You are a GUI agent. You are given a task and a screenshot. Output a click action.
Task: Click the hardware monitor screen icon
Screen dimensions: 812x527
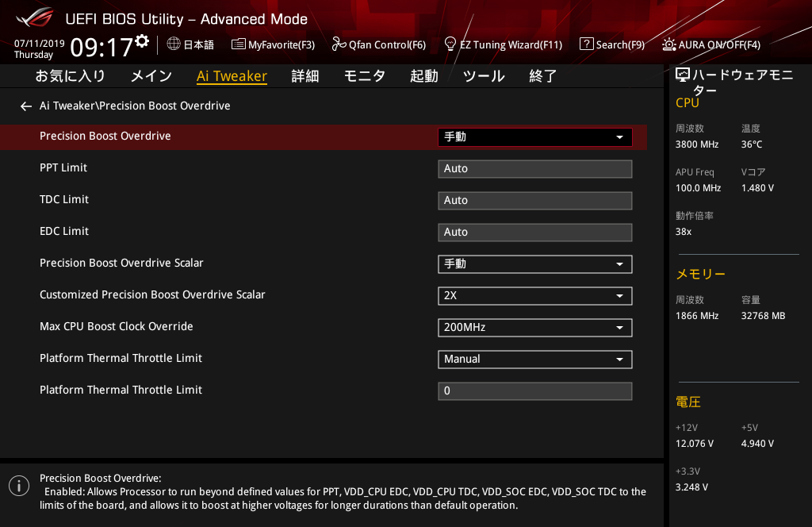[683, 75]
